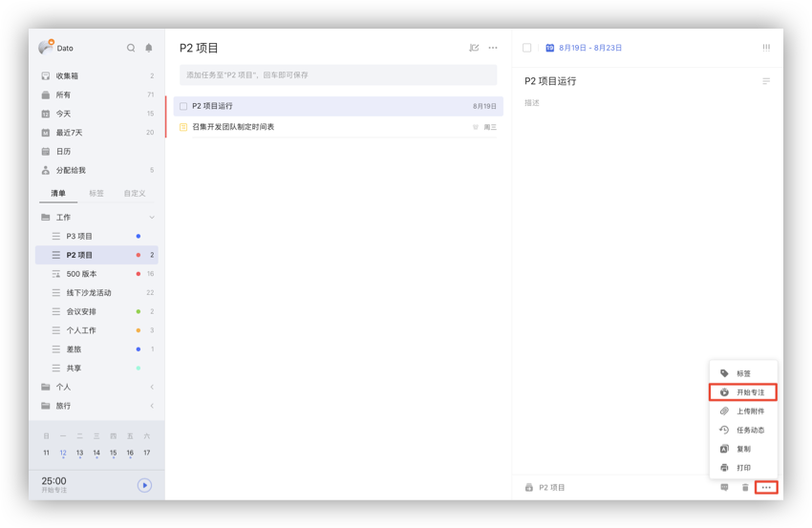Click the search magnifier icon in sidebar

(131, 48)
